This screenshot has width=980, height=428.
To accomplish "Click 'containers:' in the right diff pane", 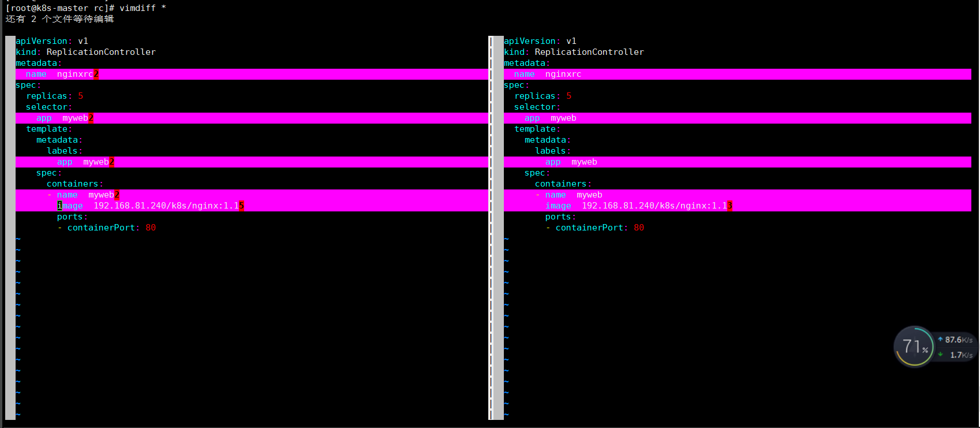I will click(563, 184).
